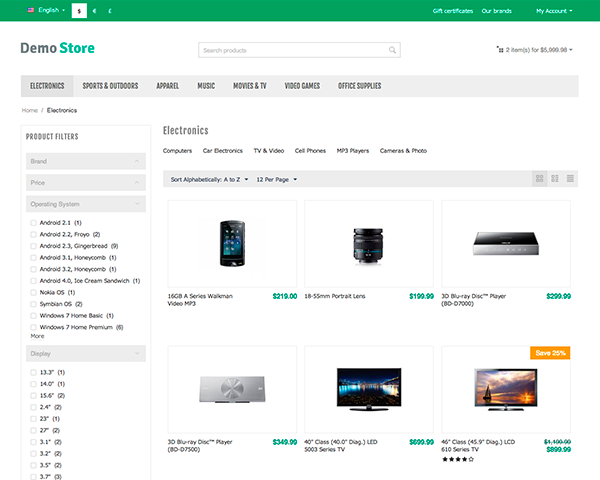600x480 pixels.
Task: Check Android 2.1 filter
Action: click(x=33, y=223)
